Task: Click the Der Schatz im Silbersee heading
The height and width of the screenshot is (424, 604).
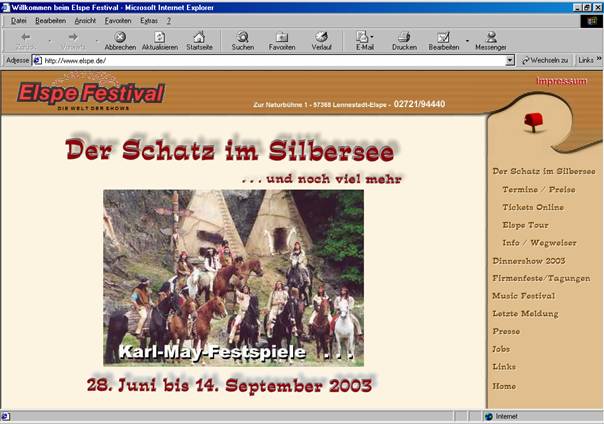Action: 230,149
